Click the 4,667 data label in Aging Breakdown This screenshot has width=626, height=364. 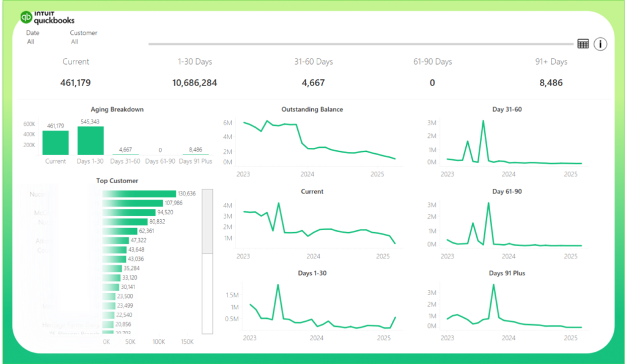125,150
